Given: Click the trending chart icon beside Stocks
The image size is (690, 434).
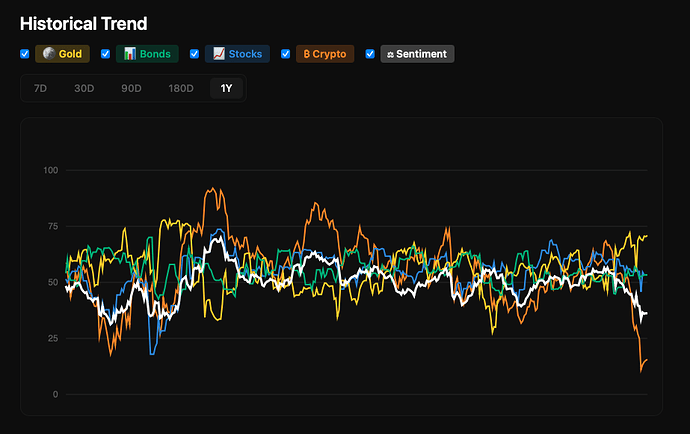Looking at the screenshot, I should pyautogui.click(x=218, y=54).
